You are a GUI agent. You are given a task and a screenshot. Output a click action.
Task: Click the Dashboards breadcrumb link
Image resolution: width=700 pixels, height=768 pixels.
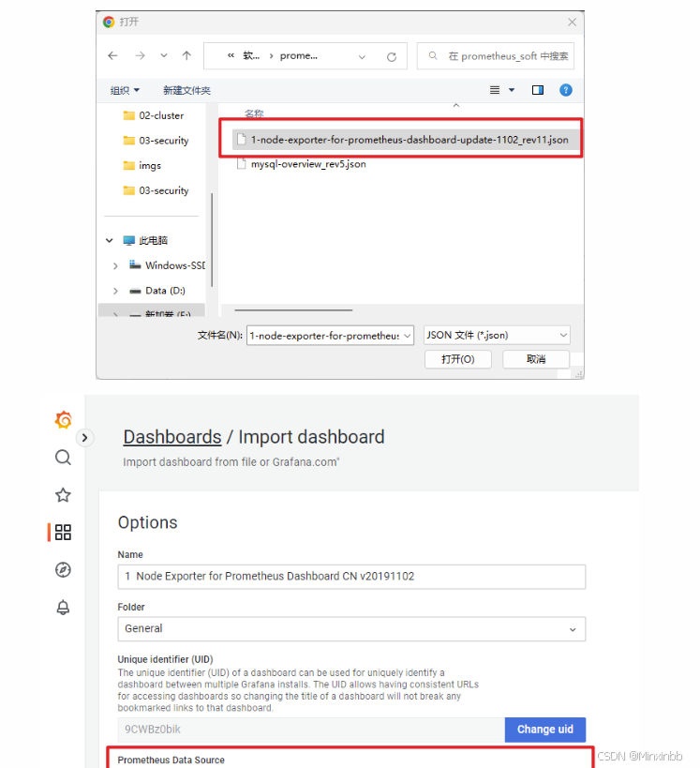172,437
